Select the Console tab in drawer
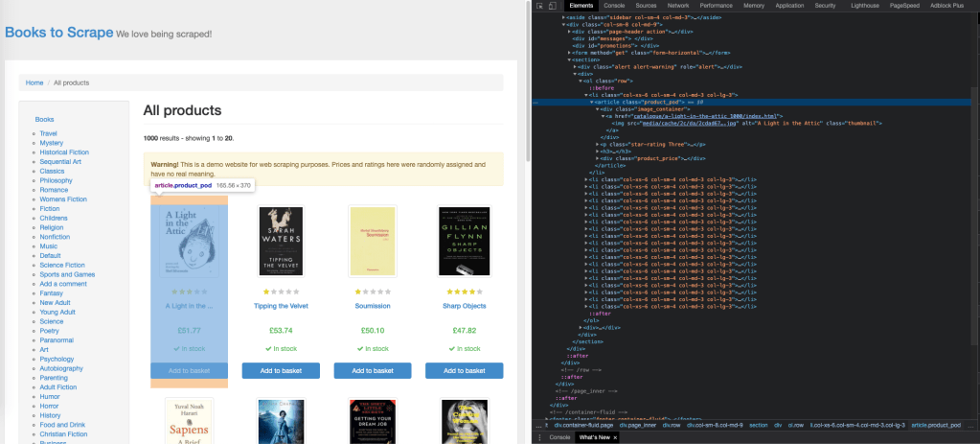 [559, 437]
